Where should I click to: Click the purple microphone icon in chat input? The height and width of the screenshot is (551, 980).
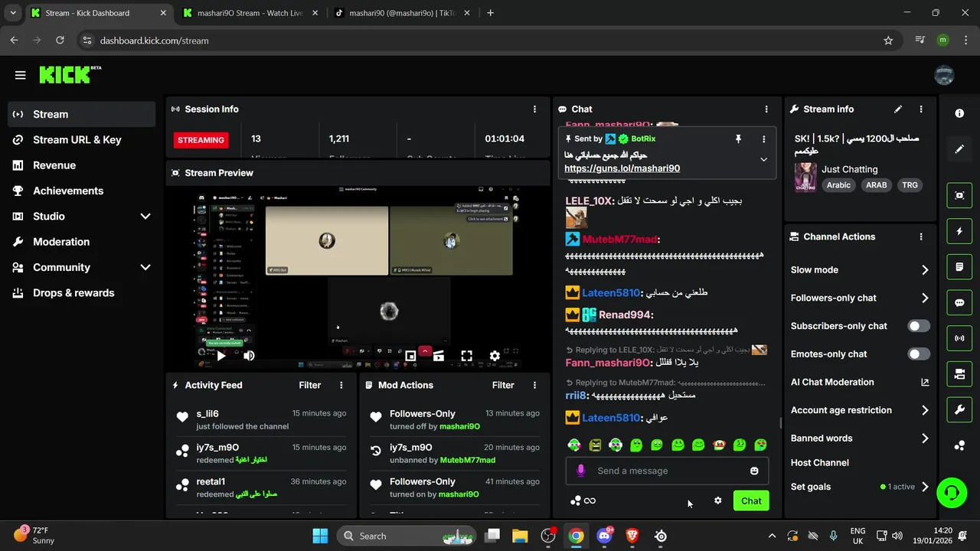(581, 471)
